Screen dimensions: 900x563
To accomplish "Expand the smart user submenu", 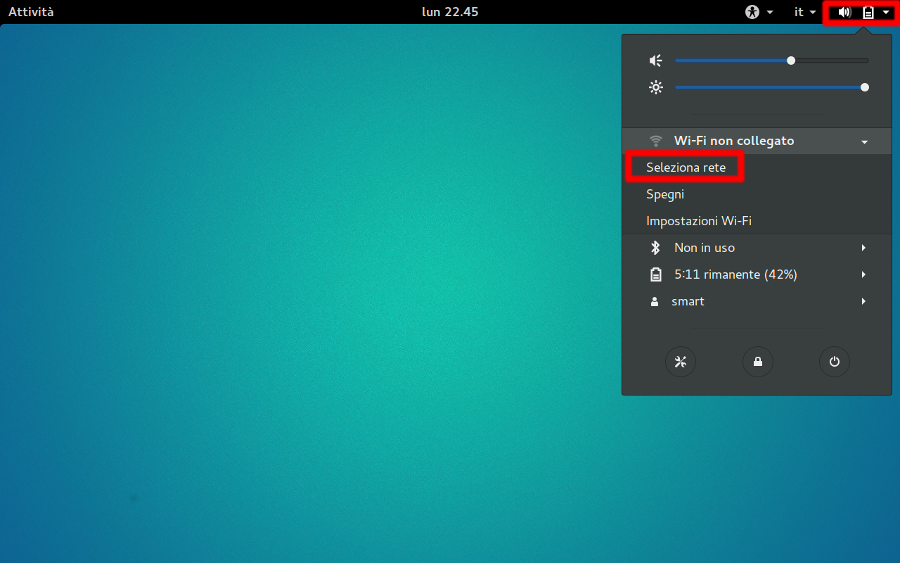I will pyautogui.click(x=863, y=302).
